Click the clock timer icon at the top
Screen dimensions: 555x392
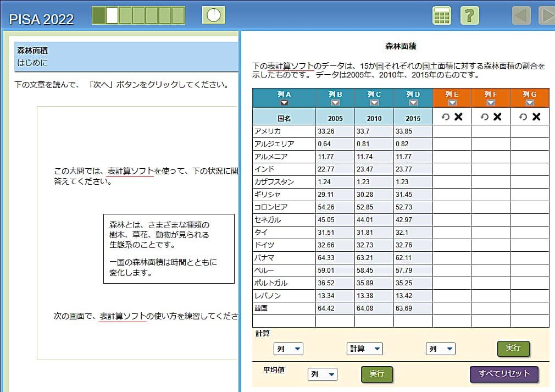point(213,15)
